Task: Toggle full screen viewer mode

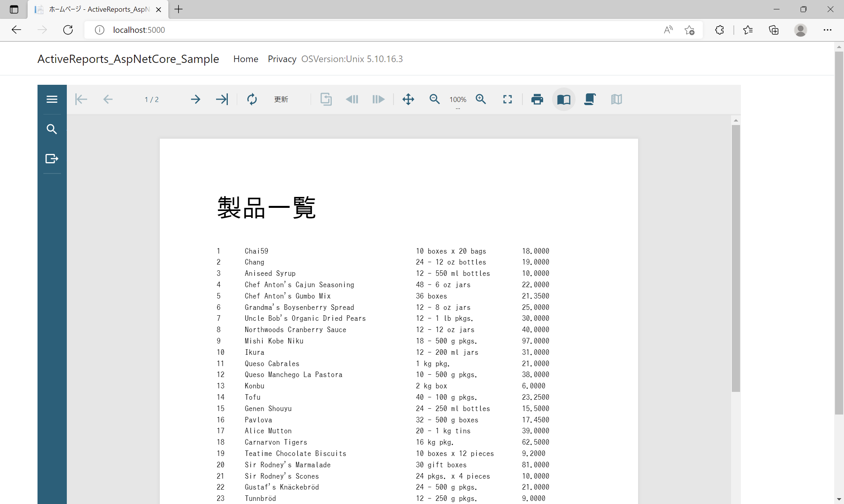Action: tap(508, 99)
